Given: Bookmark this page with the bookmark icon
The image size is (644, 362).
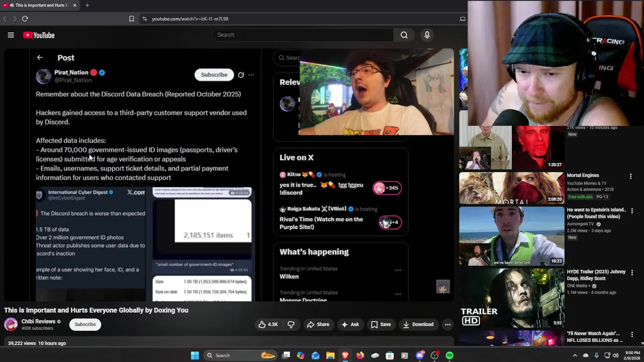Looking at the screenshot, I should pos(131,19).
